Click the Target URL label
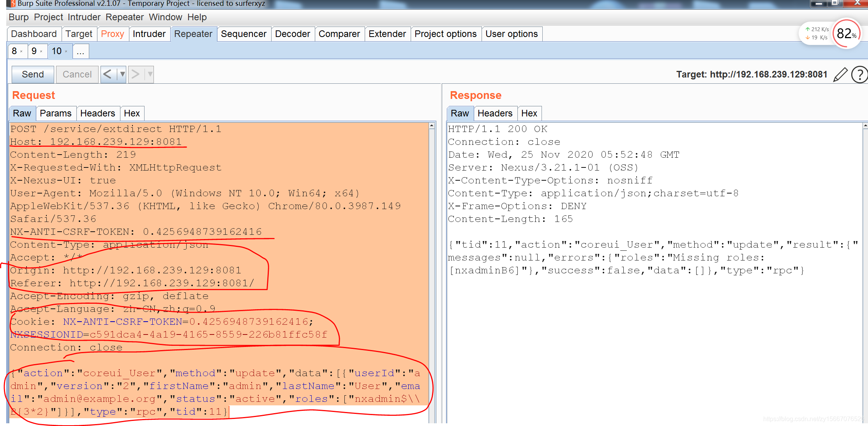This screenshot has width=868, height=426. [752, 74]
